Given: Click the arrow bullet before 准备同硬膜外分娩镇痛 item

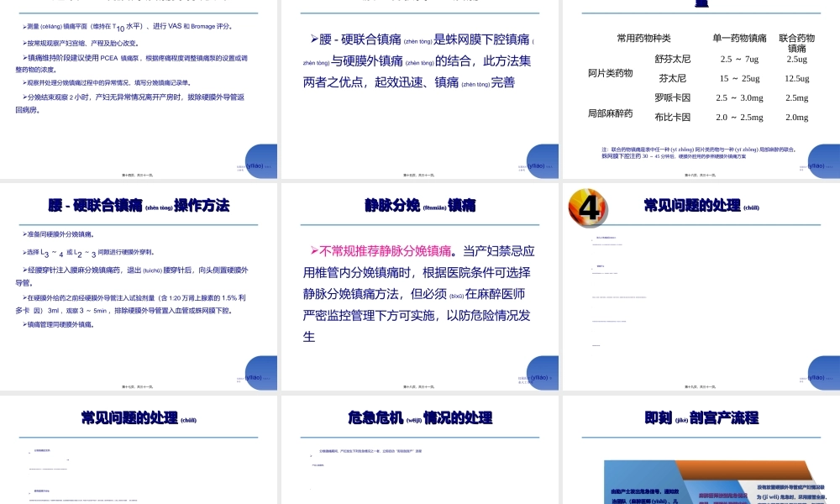Looking at the screenshot, I should [26, 234].
